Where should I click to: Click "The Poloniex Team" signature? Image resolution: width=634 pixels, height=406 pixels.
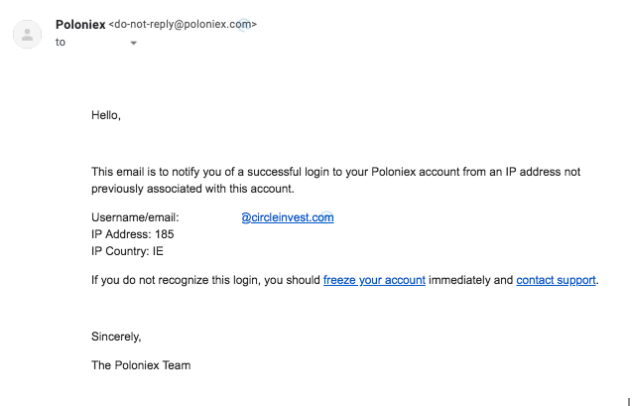click(x=141, y=365)
